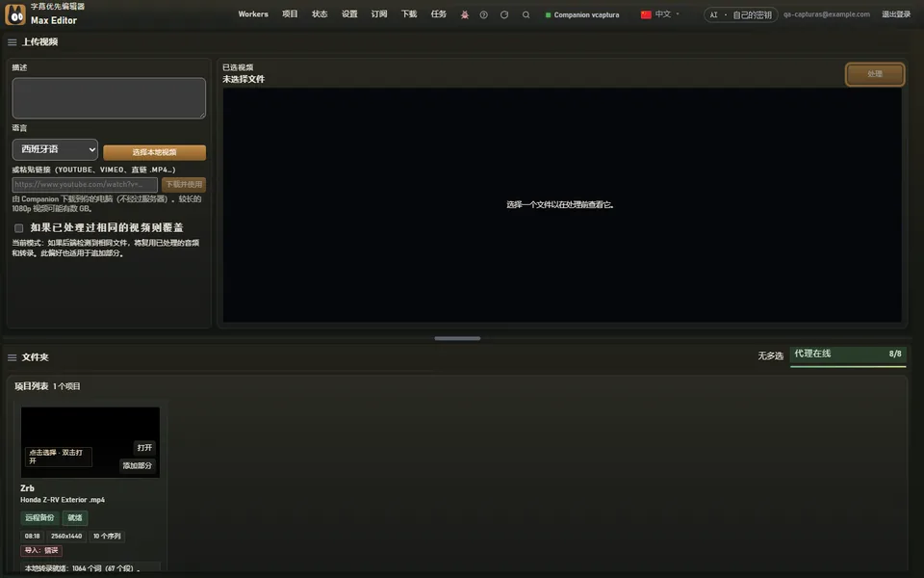Click the Max Editor cat logo
This screenshot has width=924, height=578.
click(x=15, y=14)
